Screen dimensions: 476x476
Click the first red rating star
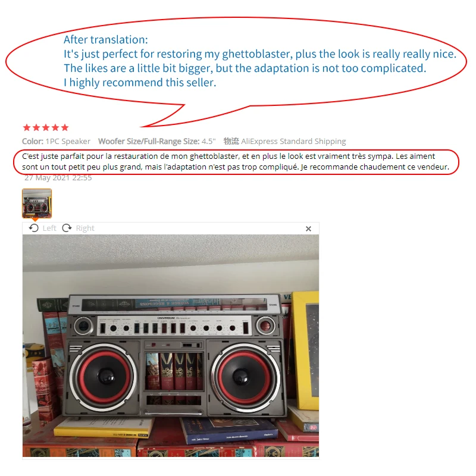[x=27, y=127]
